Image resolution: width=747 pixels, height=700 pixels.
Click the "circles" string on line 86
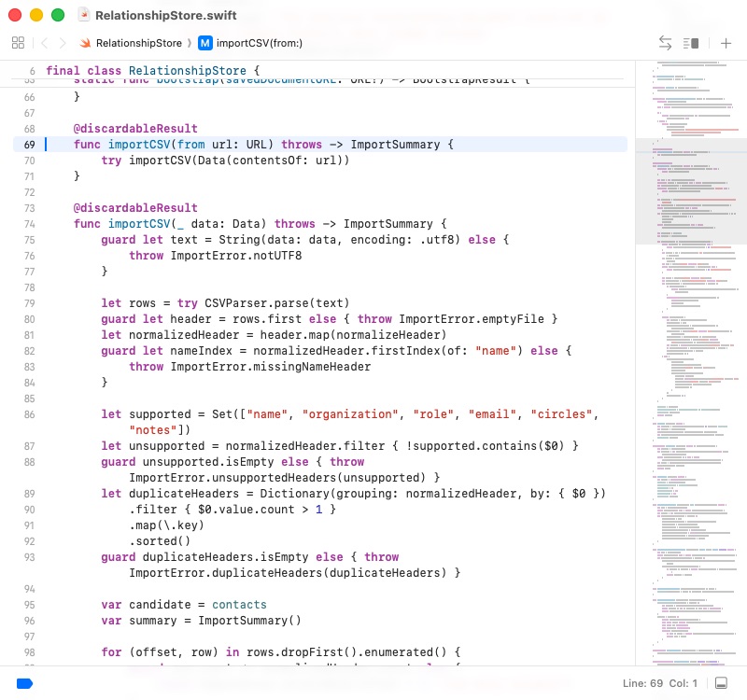tap(561, 414)
